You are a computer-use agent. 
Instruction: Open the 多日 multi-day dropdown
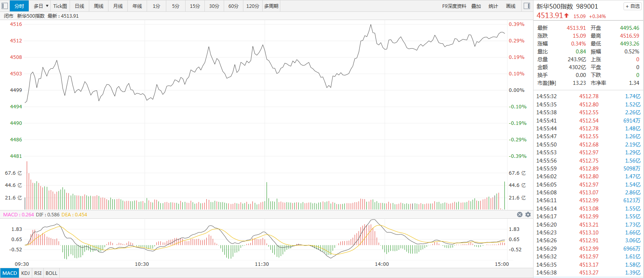40,6
